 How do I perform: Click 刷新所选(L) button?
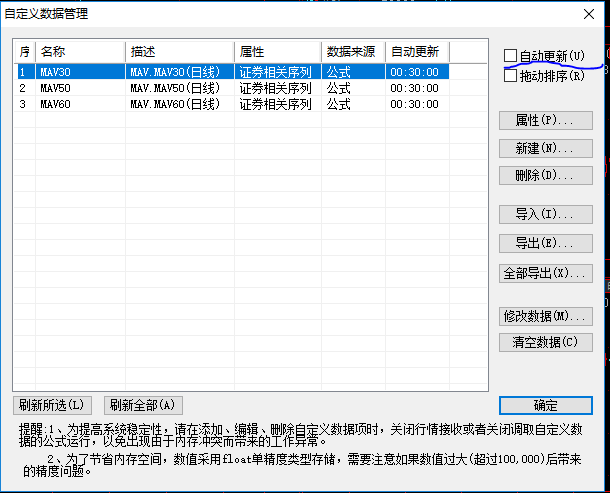click(x=52, y=405)
